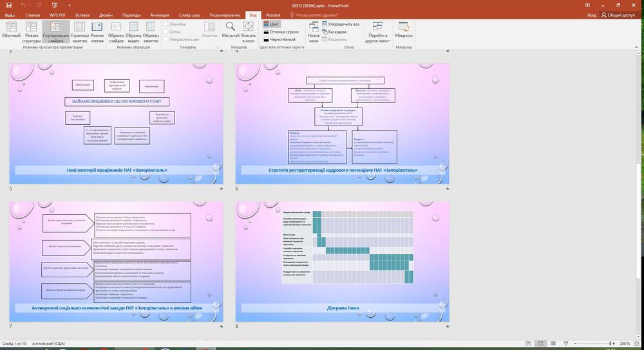Open the Макросы macros button
Viewport: 644px width, 350px height.
tap(404, 30)
